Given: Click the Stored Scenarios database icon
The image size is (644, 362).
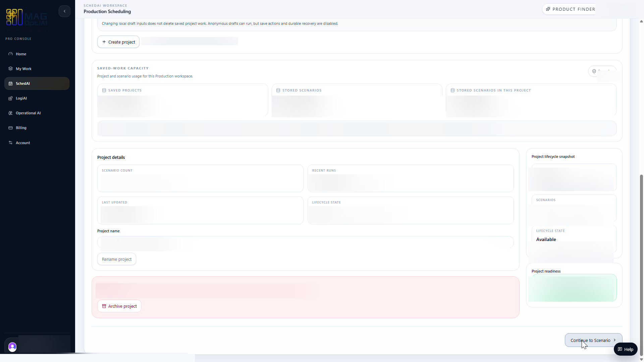Looking at the screenshot, I should pos(278,90).
